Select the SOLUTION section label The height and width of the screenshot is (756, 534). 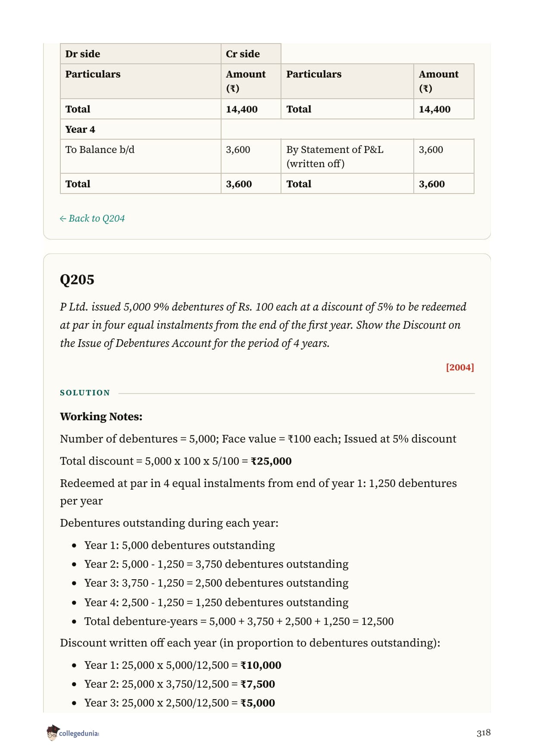[85, 393]
